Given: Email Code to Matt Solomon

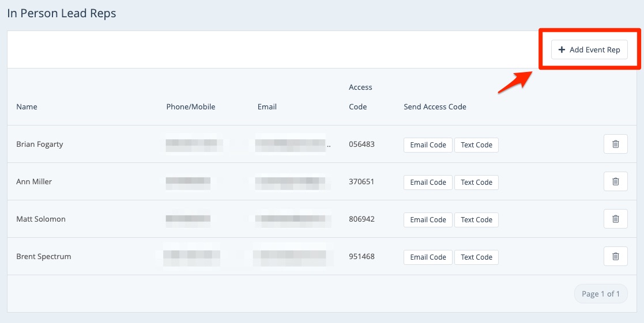Looking at the screenshot, I should [428, 220].
